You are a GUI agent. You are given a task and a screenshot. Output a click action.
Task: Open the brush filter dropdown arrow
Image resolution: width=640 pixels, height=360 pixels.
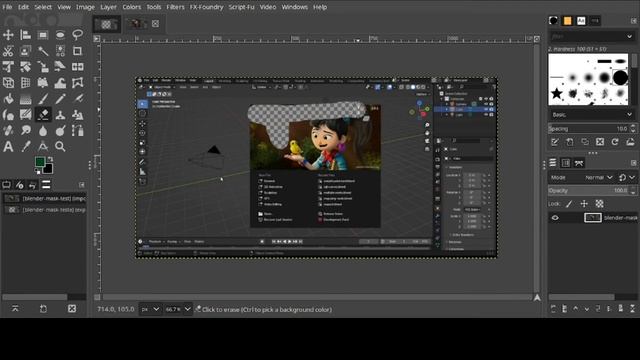click(x=629, y=36)
